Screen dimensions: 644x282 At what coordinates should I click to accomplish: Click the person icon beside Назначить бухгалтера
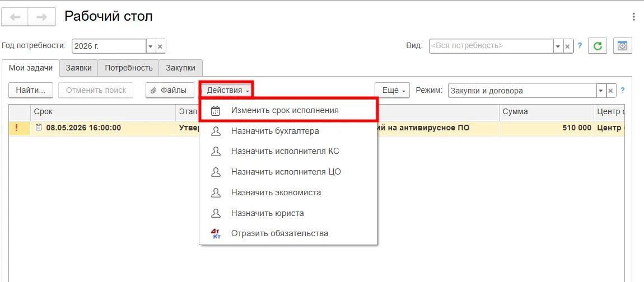(x=216, y=131)
